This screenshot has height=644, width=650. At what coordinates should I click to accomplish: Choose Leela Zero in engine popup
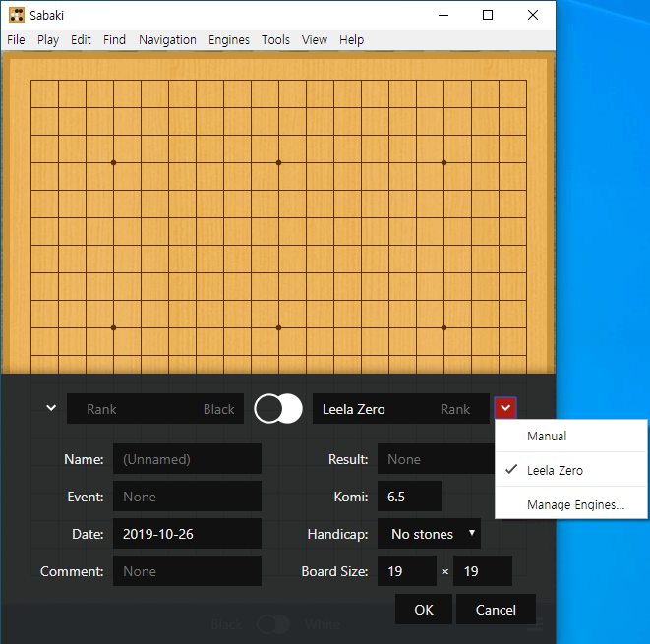[570, 470]
